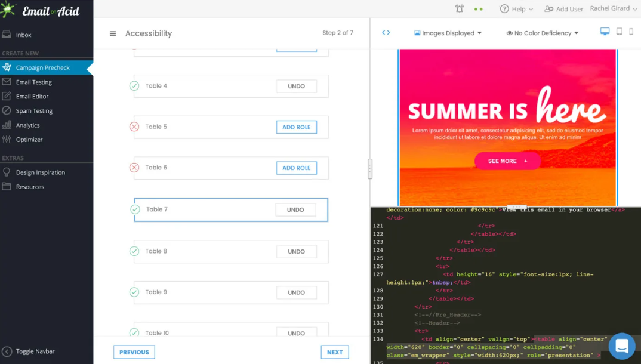Viewport: 641px width, 364px height.
Task: Click UNDO for Table 4
Action: [x=297, y=86]
